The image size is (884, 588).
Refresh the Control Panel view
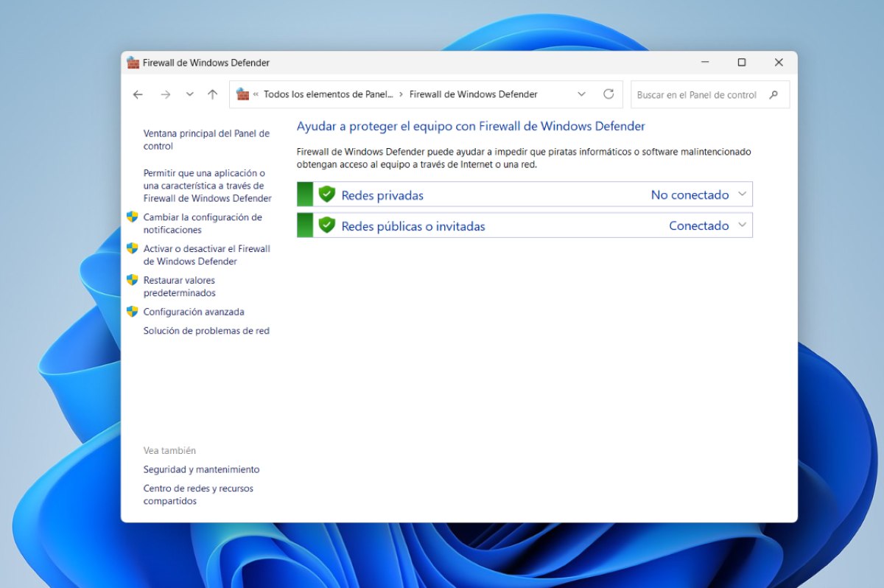608,94
